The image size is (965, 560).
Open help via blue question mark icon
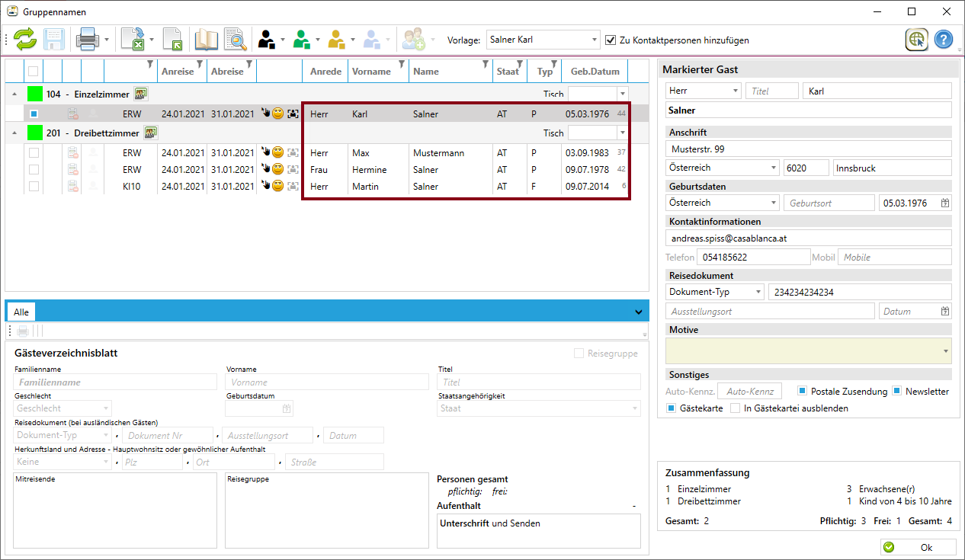(944, 40)
